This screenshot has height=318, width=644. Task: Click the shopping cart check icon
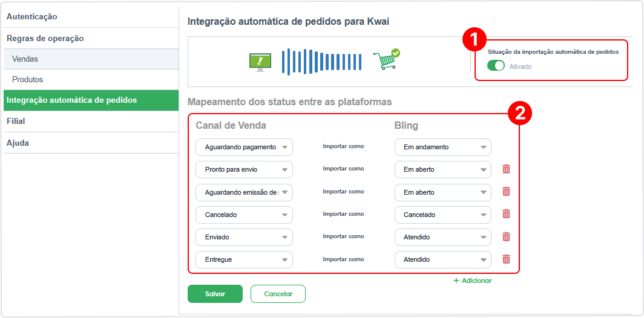click(x=387, y=59)
